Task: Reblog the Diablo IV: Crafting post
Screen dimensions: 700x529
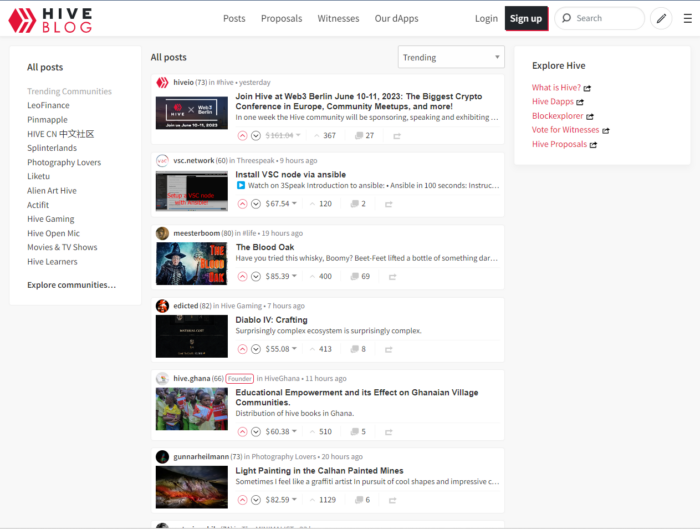Action: [388, 349]
